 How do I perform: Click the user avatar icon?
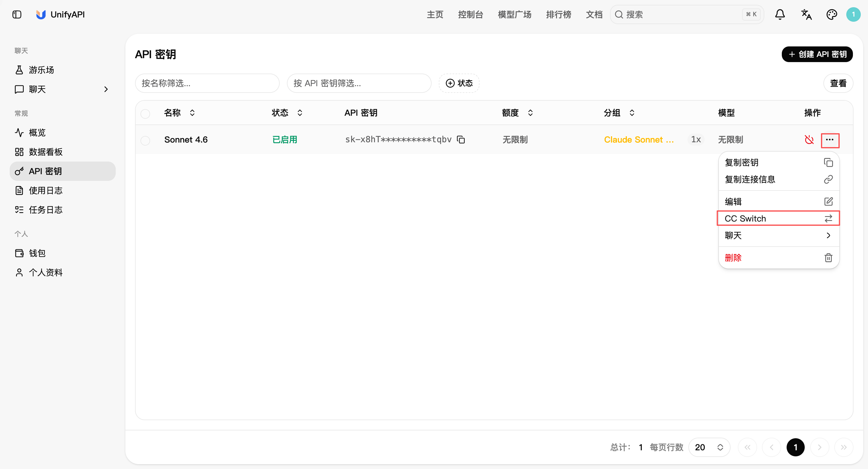point(853,14)
